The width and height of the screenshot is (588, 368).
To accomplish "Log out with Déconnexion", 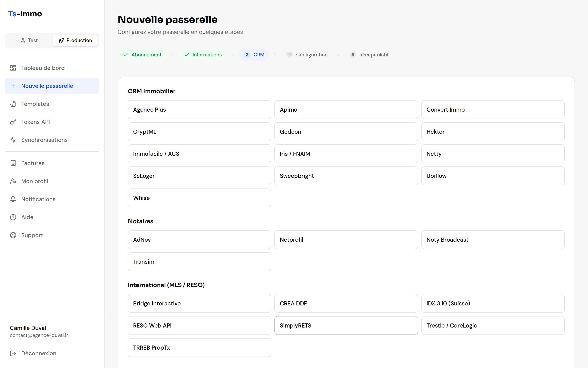I will click(x=52, y=353).
